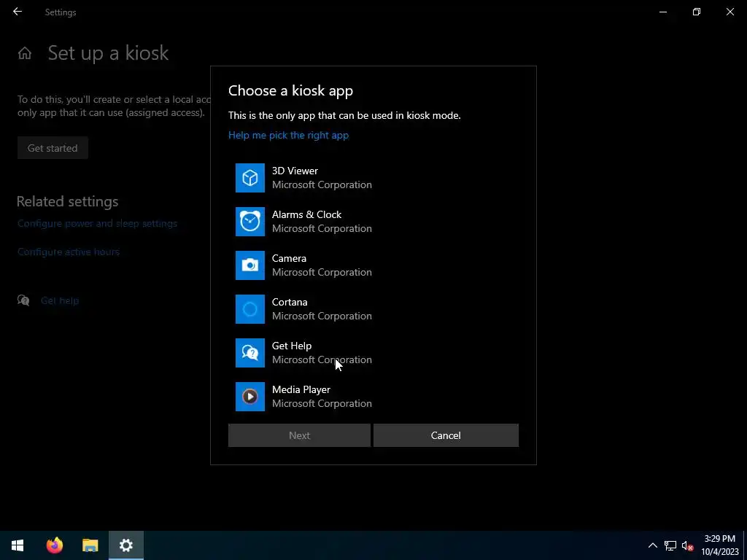Select the 'Get Help' app name
This screenshot has height=560, width=747.
(x=292, y=346)
